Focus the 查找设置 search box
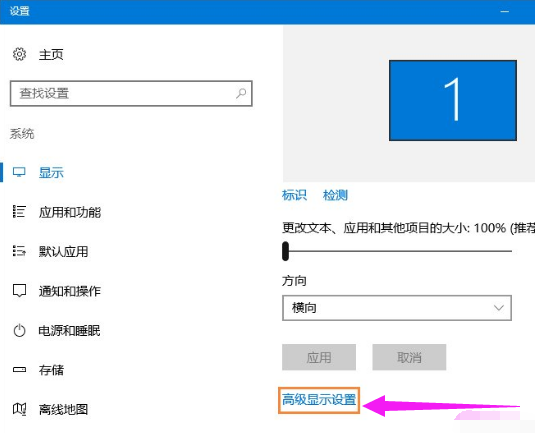Screen dimensions: 535x433 tap(131, 93)
